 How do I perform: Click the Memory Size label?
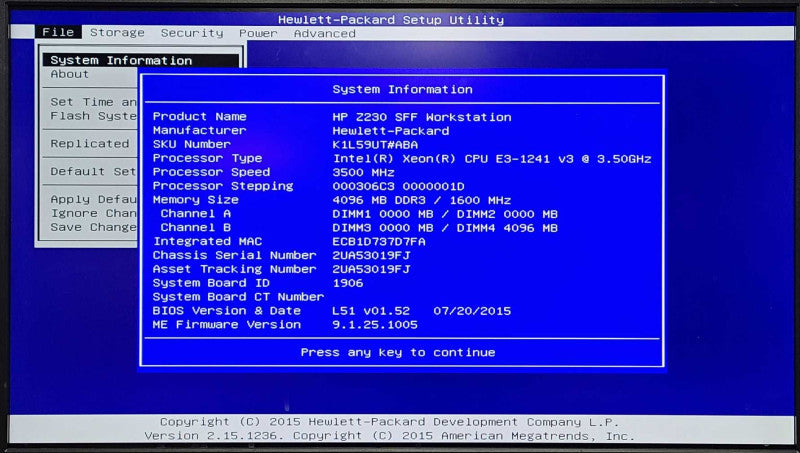pyautogui.click(x=195, y=199)
